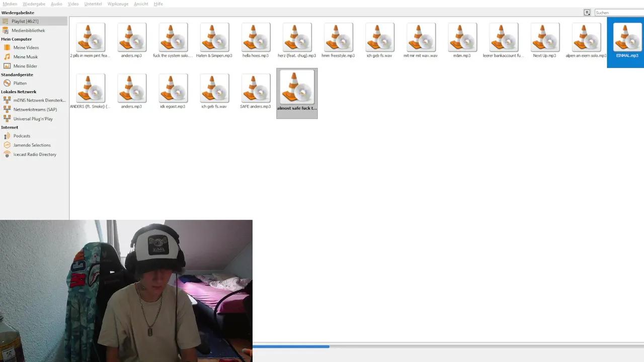Select 'fuck the system solo' track
The width and height of the screenshot is (644, 362).
[x=173, y=40]
